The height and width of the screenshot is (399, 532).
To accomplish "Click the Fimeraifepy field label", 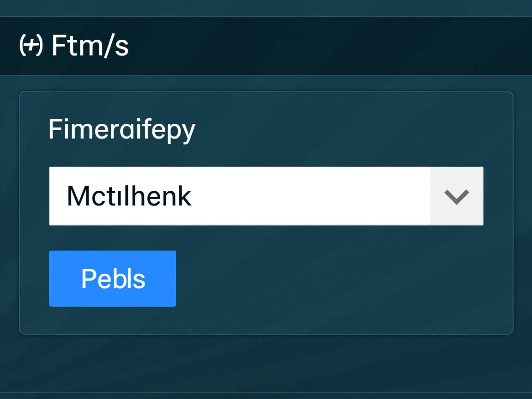I will 122,129.
